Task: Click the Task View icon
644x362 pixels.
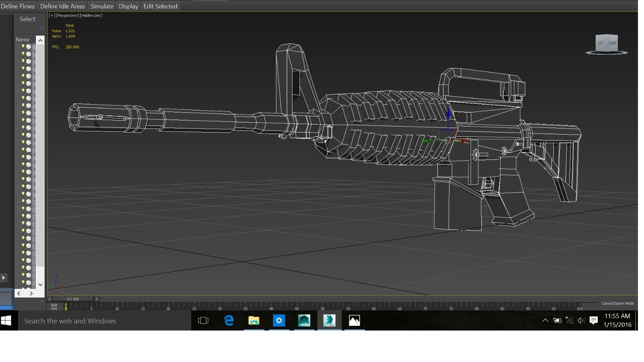Action: tap(203, 321)
